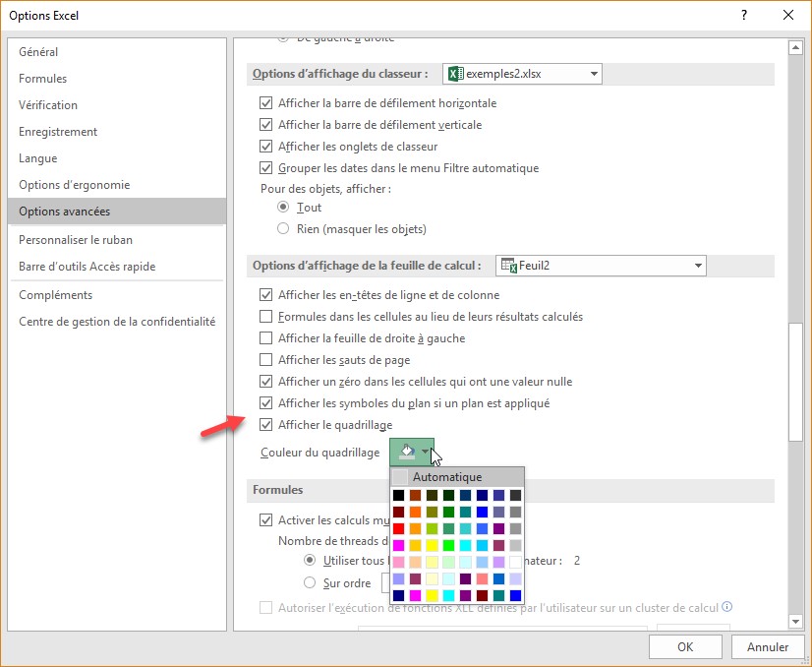Viewport: 812px width, 667px height.
Task: Select the Rien (masquer les objets) option
Action: click(x=284, y=229)
